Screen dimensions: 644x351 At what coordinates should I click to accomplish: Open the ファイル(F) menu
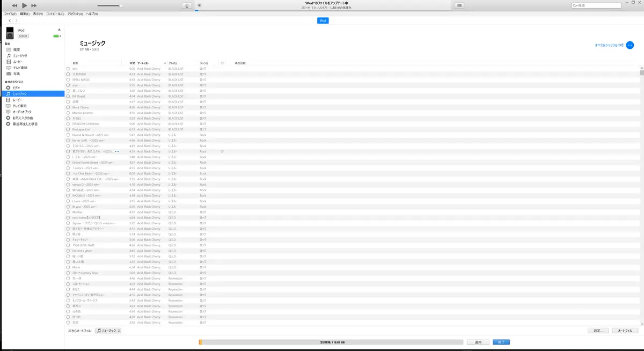pyautogui.click(x=10, y=13)
